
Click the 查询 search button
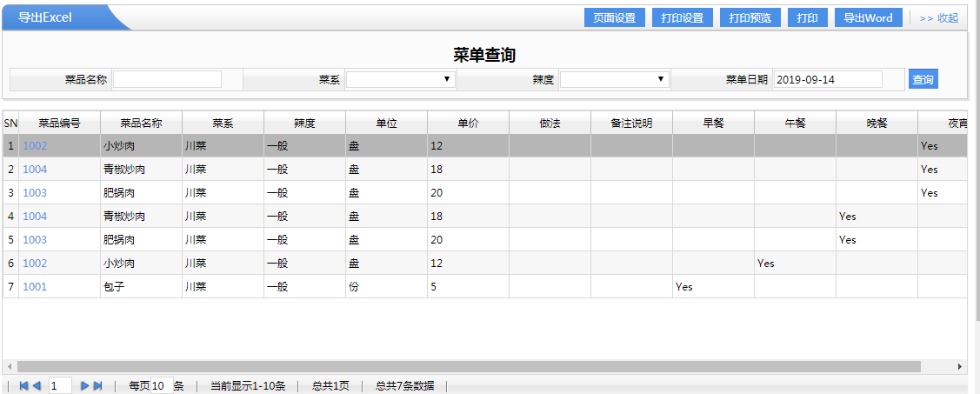923,80
